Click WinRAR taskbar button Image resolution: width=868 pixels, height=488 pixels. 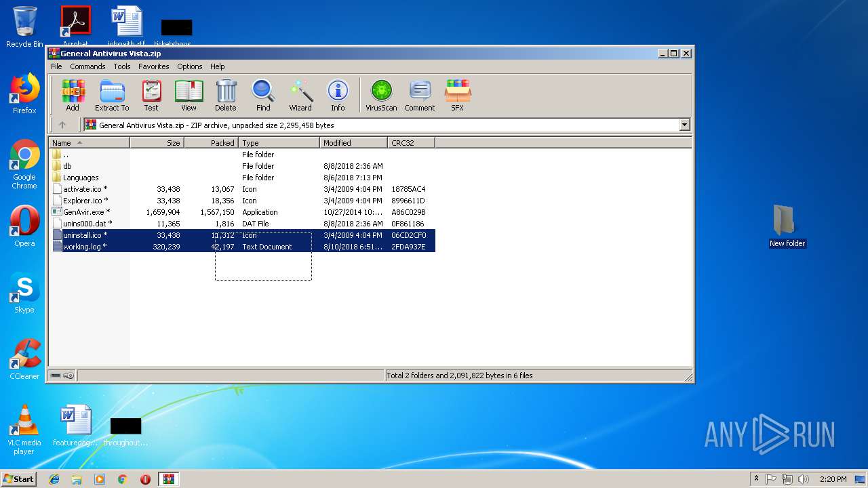168,479
